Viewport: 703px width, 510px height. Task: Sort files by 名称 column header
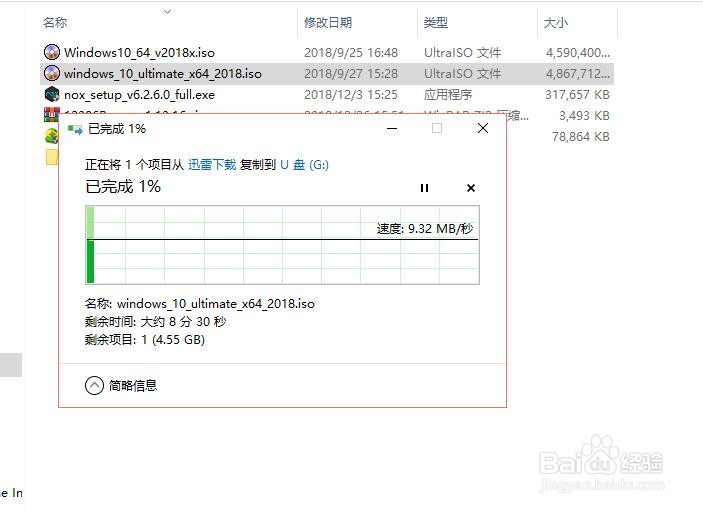point(55,22)
